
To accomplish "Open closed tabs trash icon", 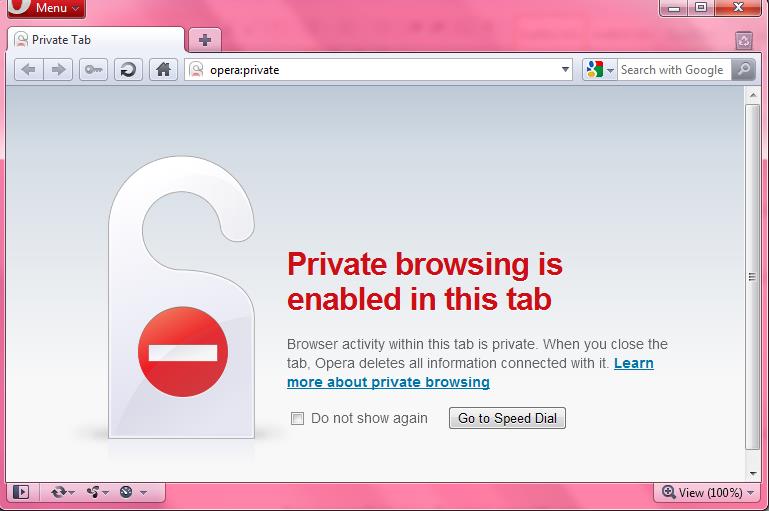I will (x=744, y=41).
